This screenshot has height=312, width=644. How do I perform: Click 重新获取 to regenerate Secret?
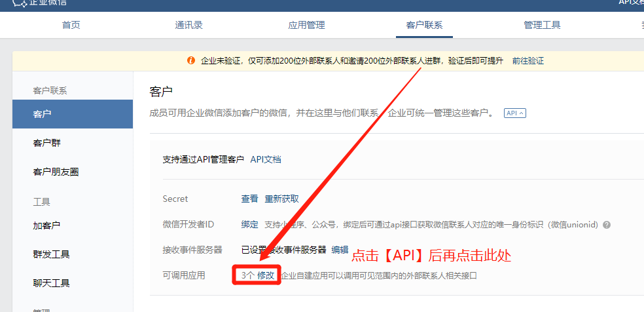(x=281, y=199)
